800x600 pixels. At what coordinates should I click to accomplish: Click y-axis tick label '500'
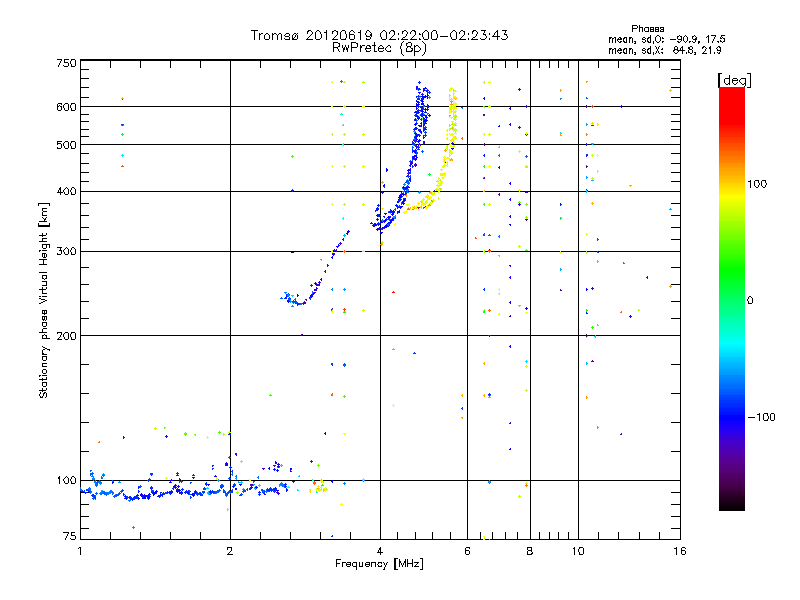[66, 145]
